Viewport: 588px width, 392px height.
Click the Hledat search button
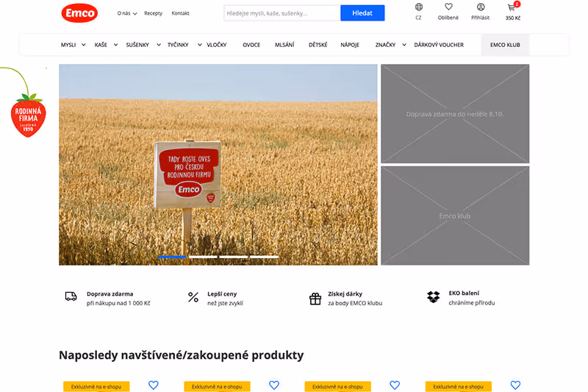362,13
